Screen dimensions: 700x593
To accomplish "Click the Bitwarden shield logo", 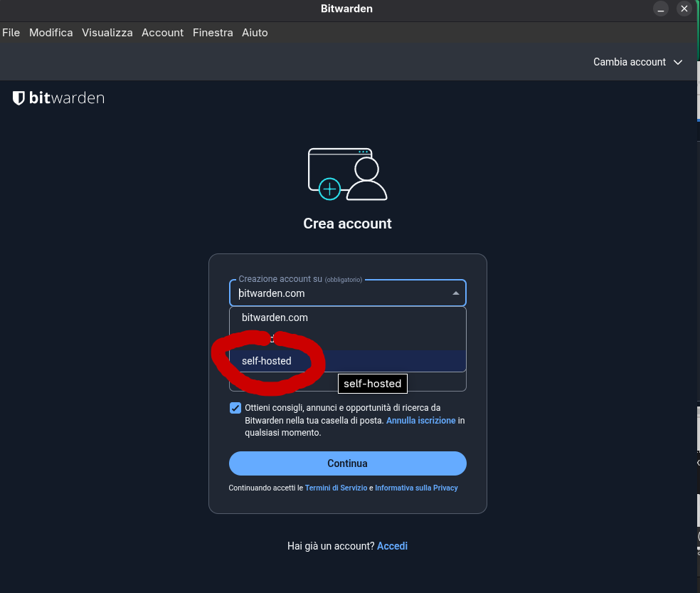I will 19,98.
